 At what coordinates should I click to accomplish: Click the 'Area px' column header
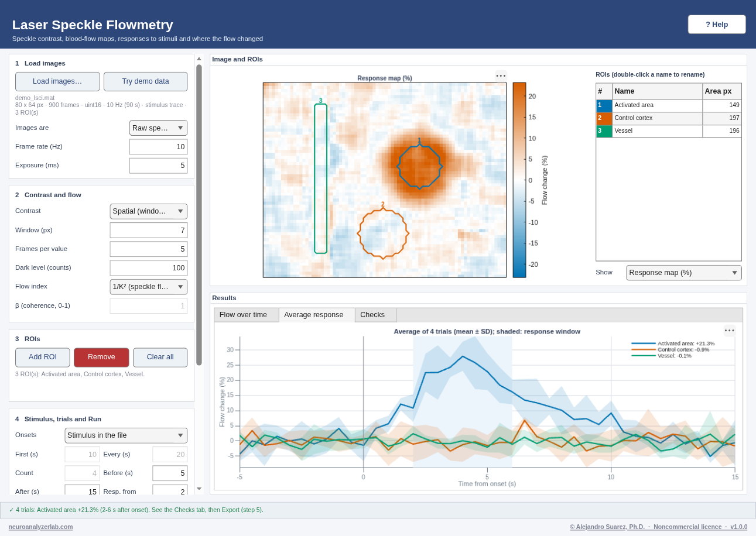pyautogui.click(x=722, y=91)
